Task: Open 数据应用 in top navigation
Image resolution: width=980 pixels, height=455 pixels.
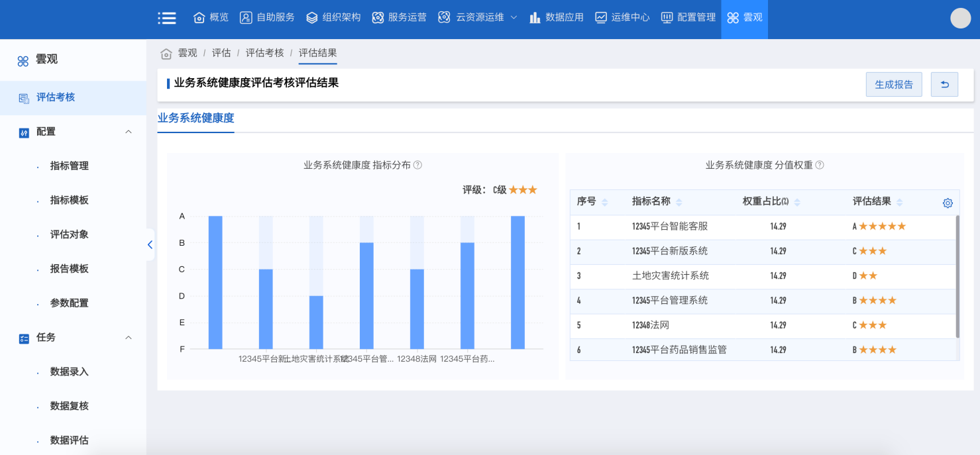Action: pos(557,18)
